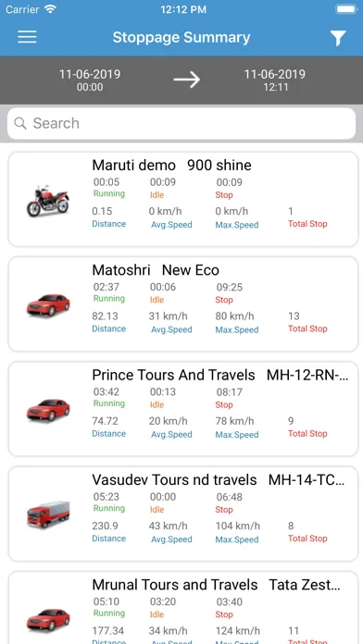363x644 pixels.
Task: Tap the search magnifier icon
Action: point(20,123)
